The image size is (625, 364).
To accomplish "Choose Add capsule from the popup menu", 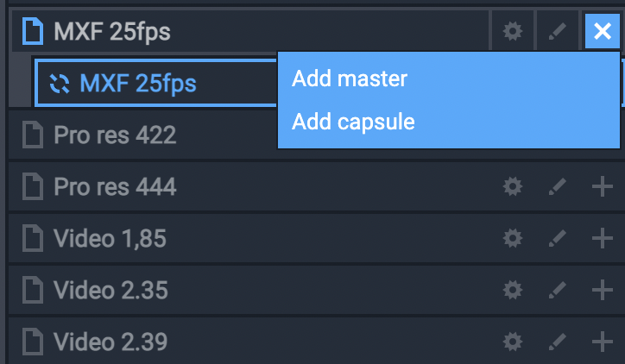I will pos(353,122).
